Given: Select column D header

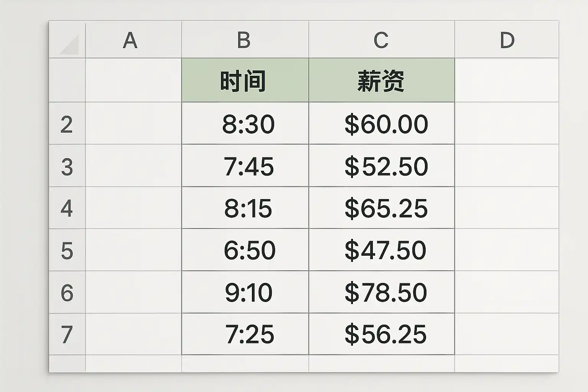Looking at the screenshot, I should click(x=506, y=40).
